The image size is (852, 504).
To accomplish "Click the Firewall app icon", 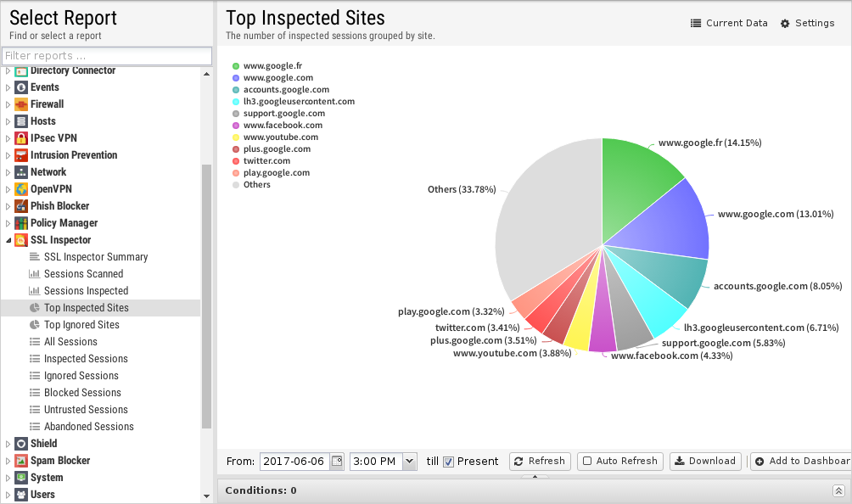I will (x=21, y=104).
